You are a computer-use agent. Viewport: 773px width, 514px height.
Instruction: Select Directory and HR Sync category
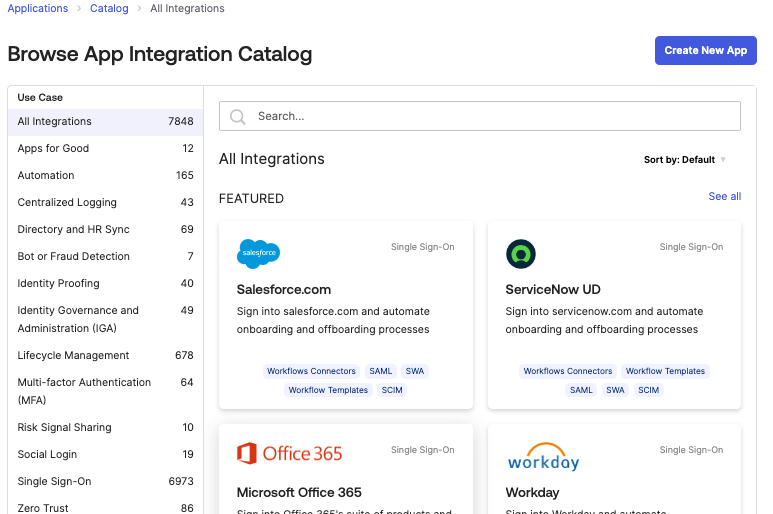(x=105, y=230)
